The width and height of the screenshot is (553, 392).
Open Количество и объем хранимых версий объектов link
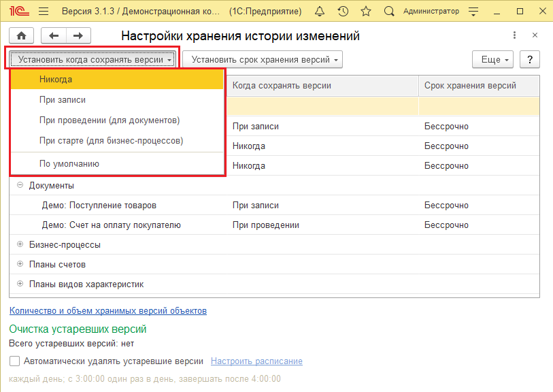coord(108,311)
